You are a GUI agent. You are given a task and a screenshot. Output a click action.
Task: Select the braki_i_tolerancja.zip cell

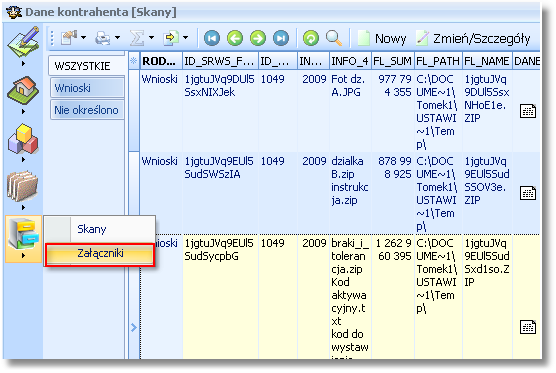click(x=350, y=297)
